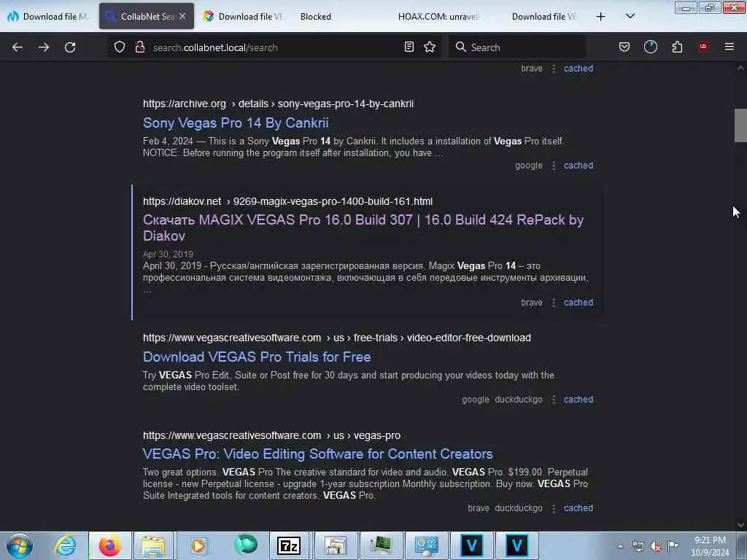Click the scrollbar down arrow
The image size is (747, 560).
[740, 525]
